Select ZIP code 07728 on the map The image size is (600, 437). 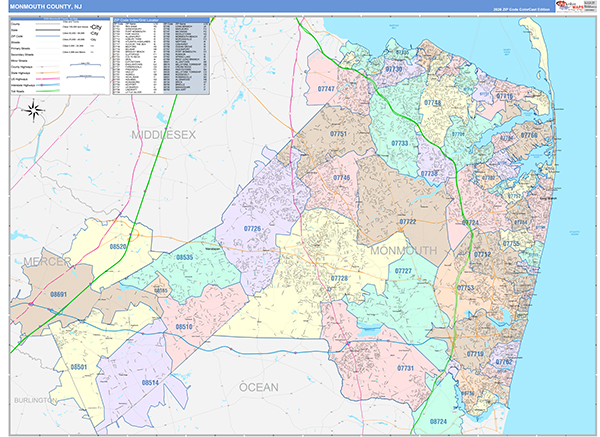[x=339, y=278]
